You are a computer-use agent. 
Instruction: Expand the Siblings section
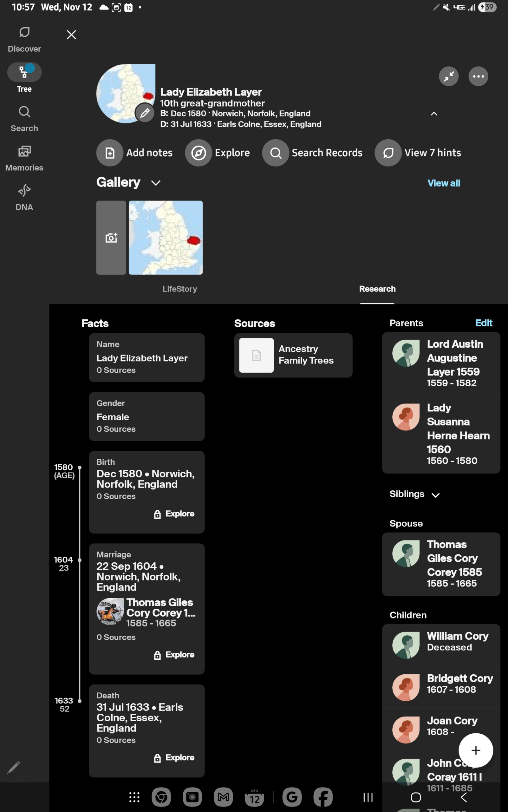[x=435, y=495]
